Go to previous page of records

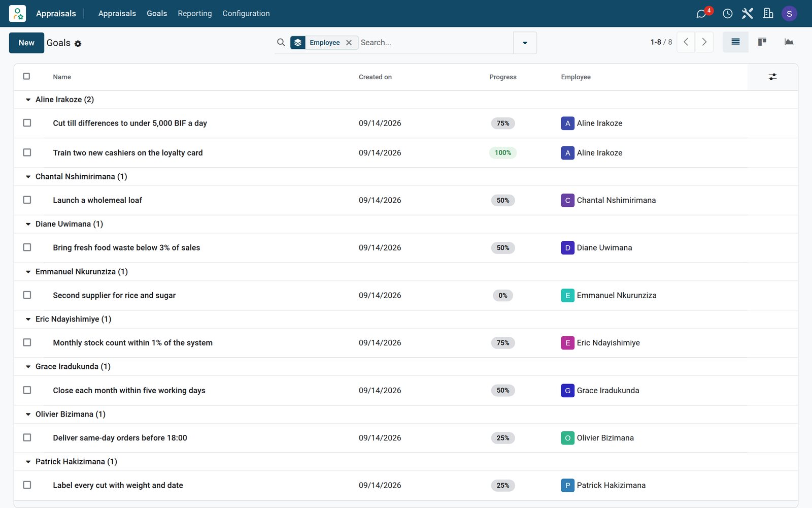coord(686,42)
